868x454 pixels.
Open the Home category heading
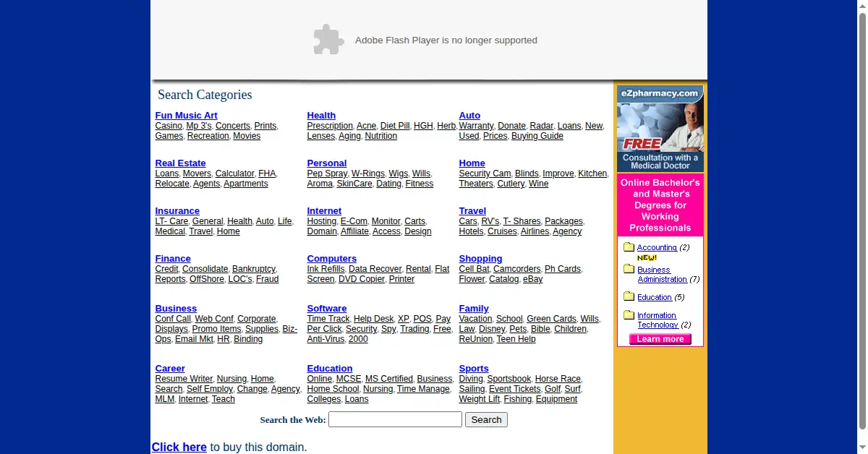click(472, 163)
